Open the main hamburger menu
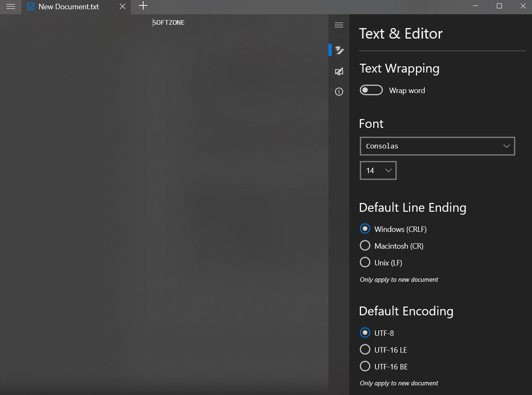This screenshot has height=395, width=532. click(x=10, y=7)
